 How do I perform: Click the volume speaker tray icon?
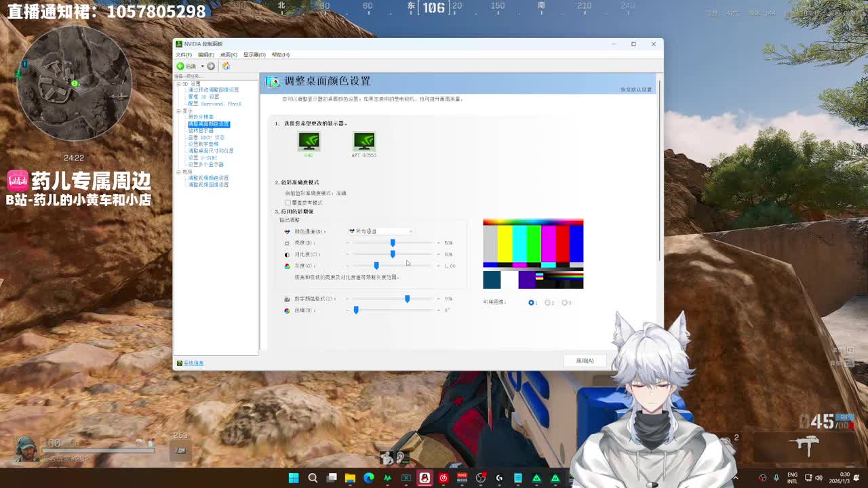(818, 478)
